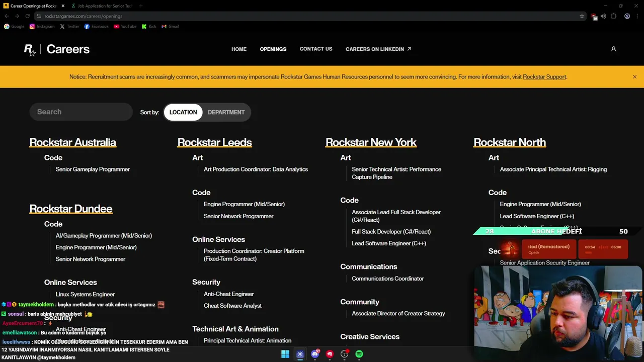The width and height of the screenshot is (644, 362).
Task: Open Communications Coordinator job
Action: click(388, 279)
